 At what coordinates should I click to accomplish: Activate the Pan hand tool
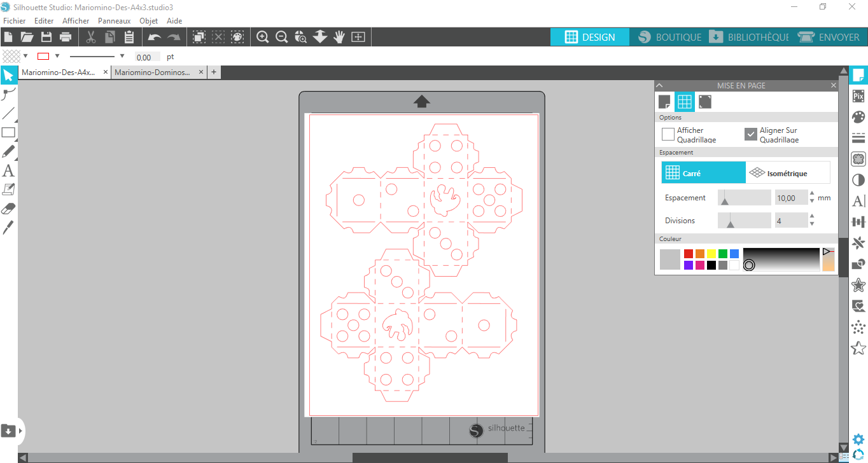[339, 37]
